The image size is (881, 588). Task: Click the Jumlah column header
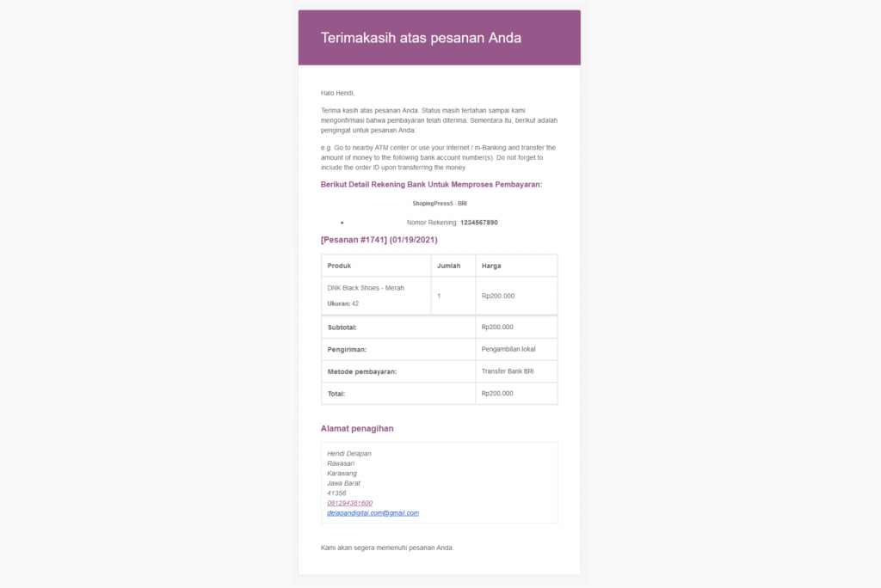pyautogui.click(x=449, y=266)
